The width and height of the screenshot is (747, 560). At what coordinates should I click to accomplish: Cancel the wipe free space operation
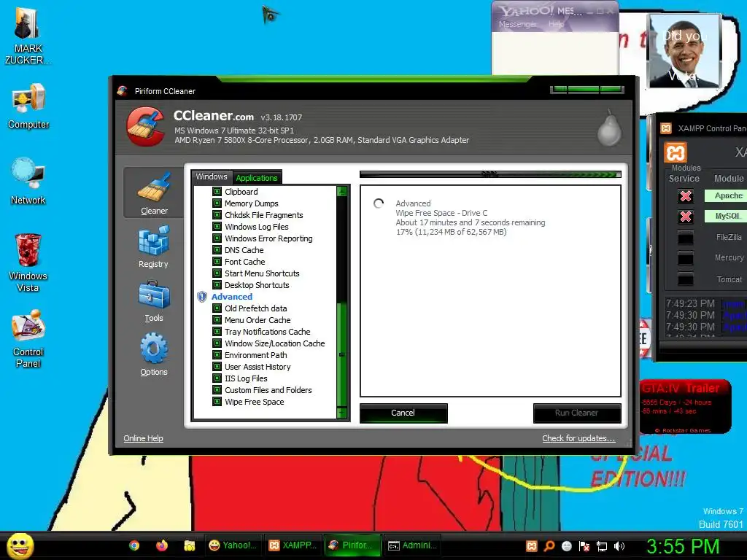403,413
